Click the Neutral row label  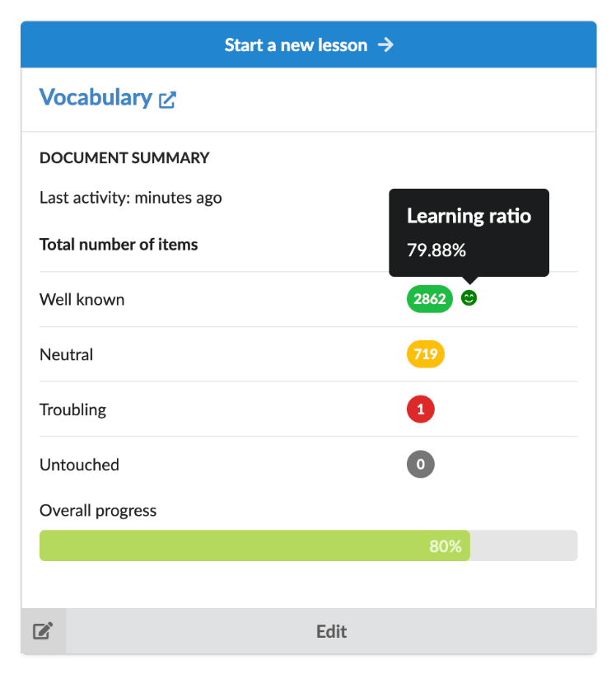point(66,354)
